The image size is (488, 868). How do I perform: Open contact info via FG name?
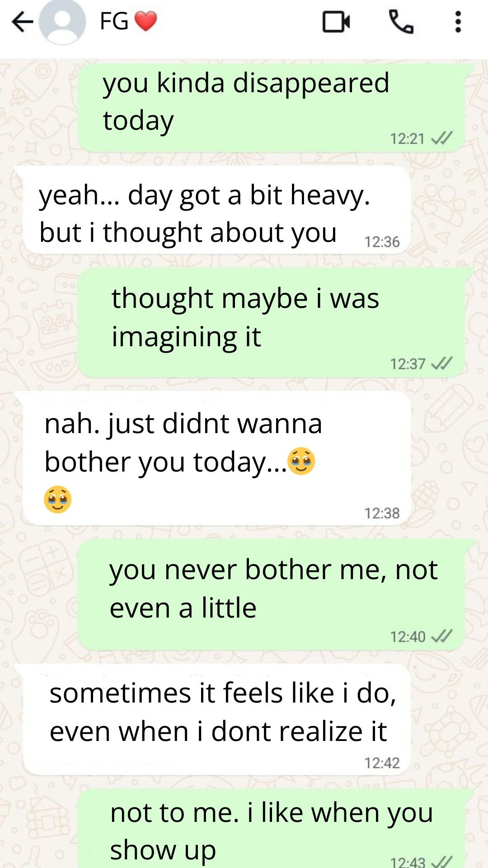click(114, 21)
